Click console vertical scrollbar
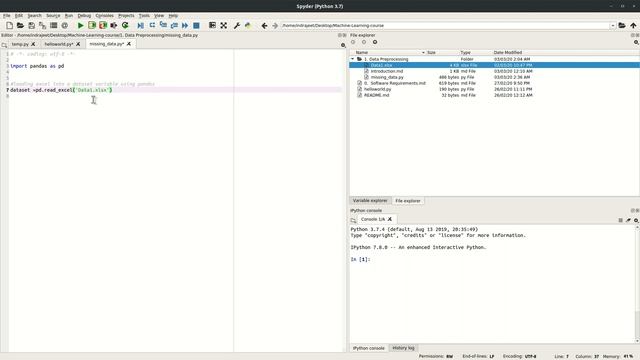 (x=637, y=284)
